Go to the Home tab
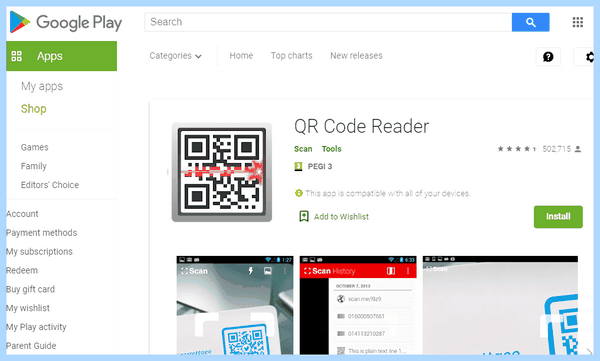This screenshot has height=361, width=600. [241, 56]
